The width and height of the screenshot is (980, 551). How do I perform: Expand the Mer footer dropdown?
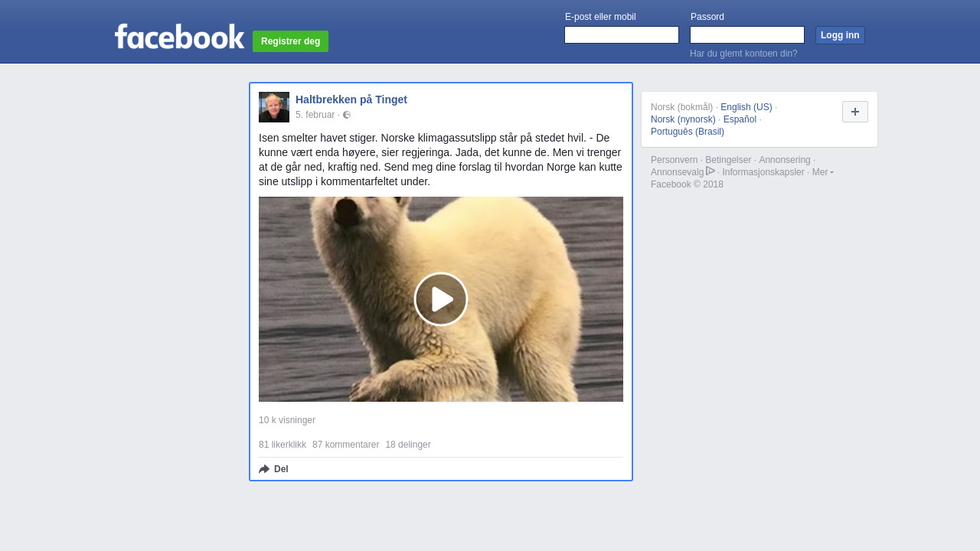click(822, 172)
